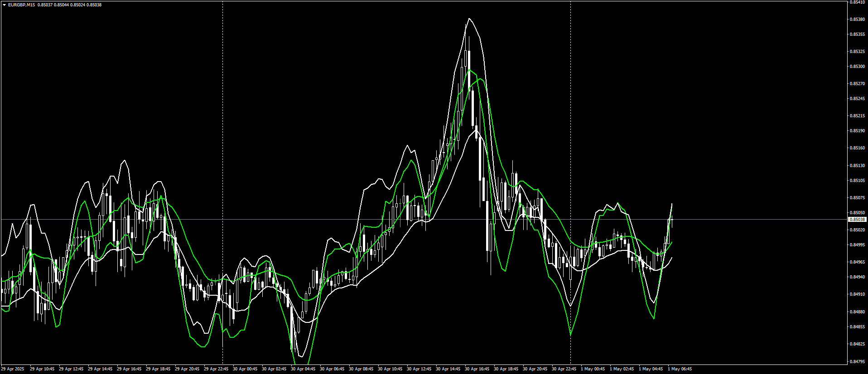This screenshot has width=868, height=374.
Task: Click the 0.84965 price axis label
Action: [x=857, y=262]
